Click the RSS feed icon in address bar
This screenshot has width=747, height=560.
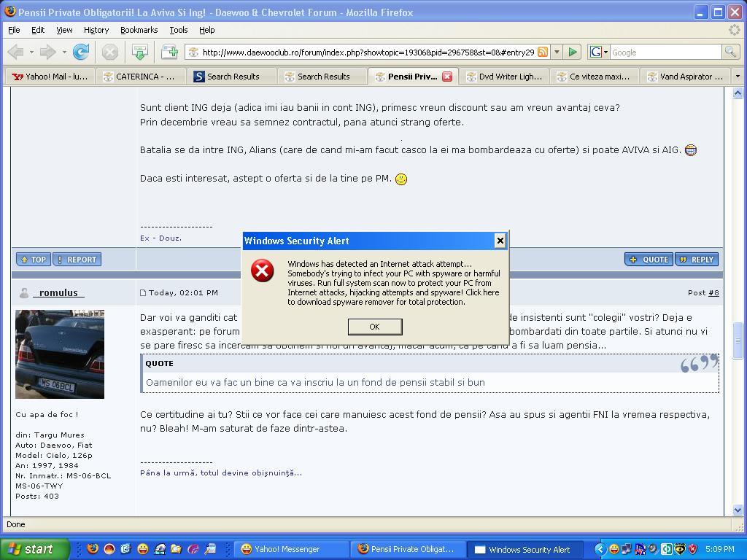click(543, 52)
